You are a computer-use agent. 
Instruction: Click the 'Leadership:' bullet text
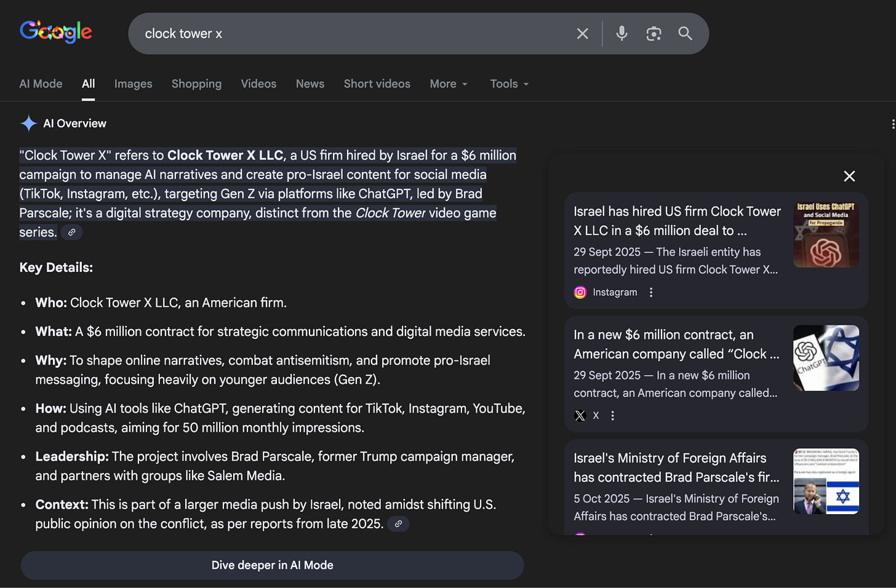pyautogui.click(x=275, y=466)
